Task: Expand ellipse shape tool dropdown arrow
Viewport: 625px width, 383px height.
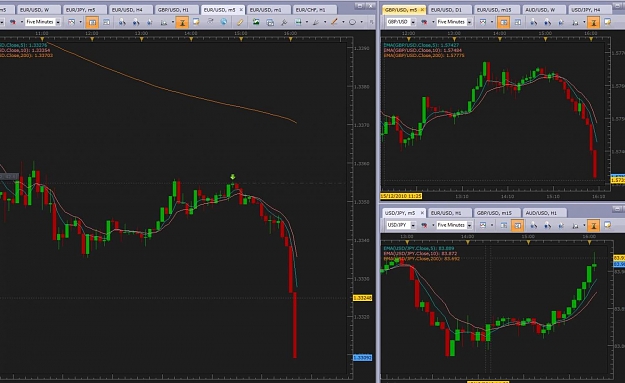Action: [362, 22]
